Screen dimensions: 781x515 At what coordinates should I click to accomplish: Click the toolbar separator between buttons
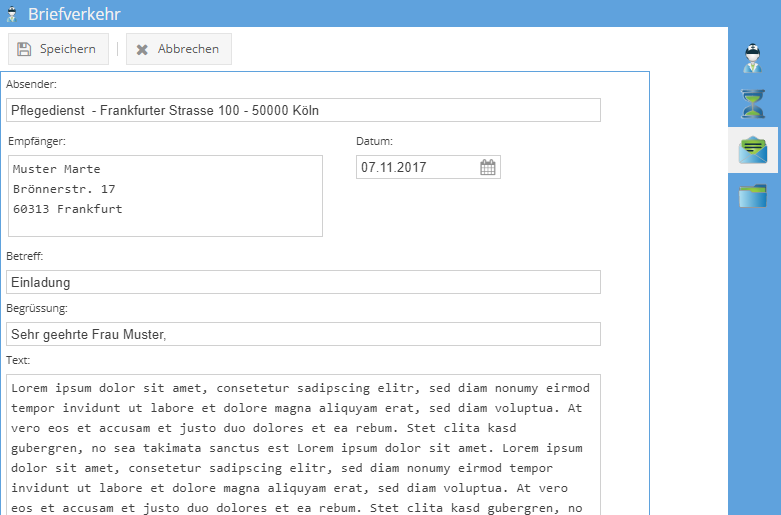click(x=117, y=49)
